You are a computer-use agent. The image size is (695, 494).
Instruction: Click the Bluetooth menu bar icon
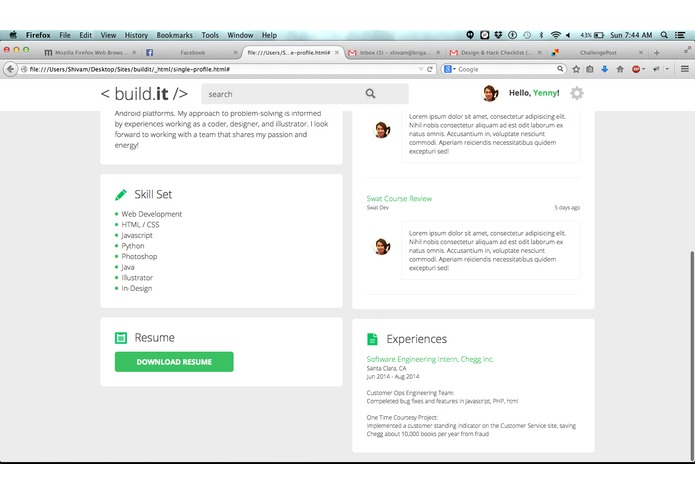pos(541,35)
